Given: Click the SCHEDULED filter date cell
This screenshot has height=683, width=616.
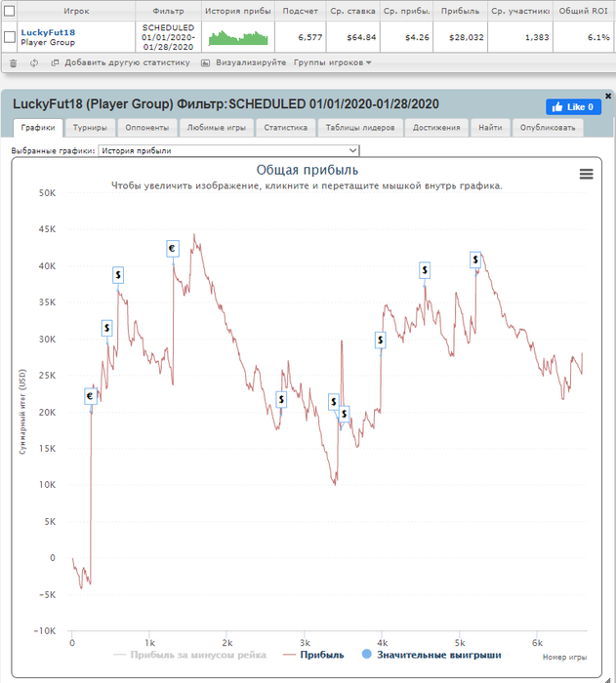Looking at the screenshot, I should [168, 37].
